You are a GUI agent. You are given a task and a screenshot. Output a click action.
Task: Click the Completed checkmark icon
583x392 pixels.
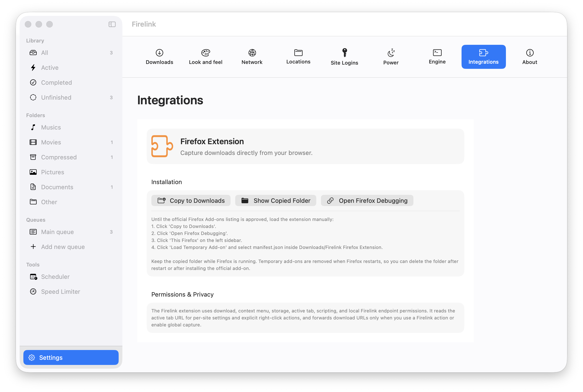coord(33,83)
